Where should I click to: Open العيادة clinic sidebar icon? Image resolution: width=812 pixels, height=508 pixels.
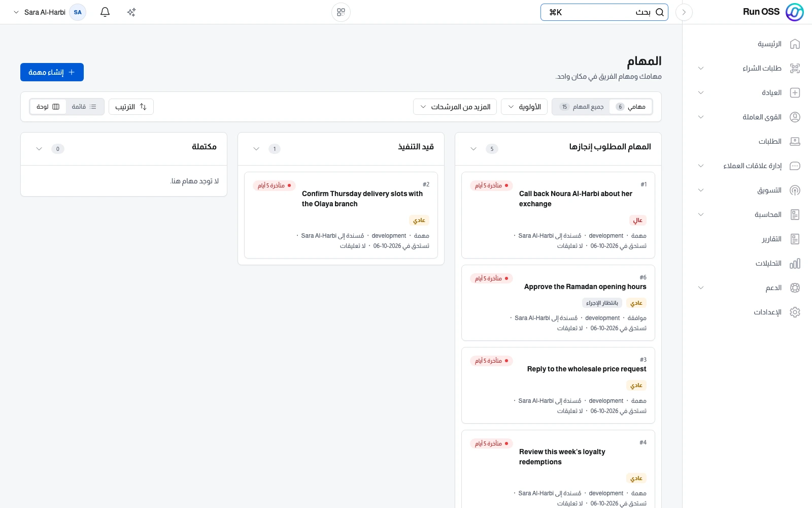[795, 93]
